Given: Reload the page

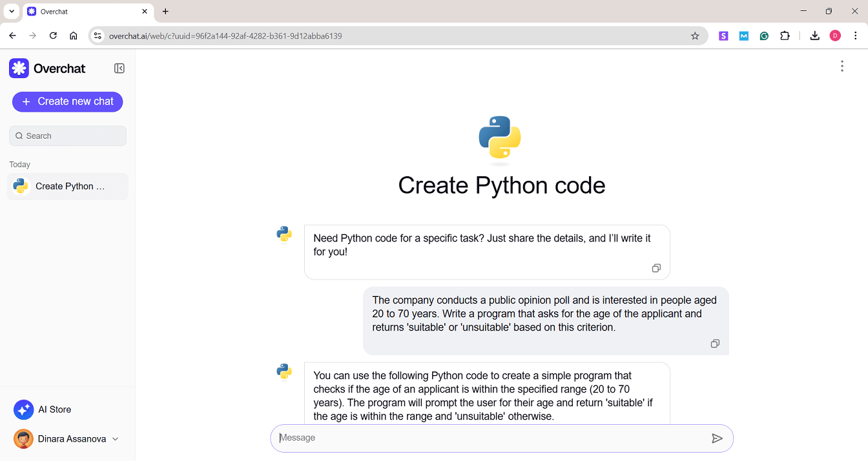Looking at the screenshot, I should click(53, 36).
